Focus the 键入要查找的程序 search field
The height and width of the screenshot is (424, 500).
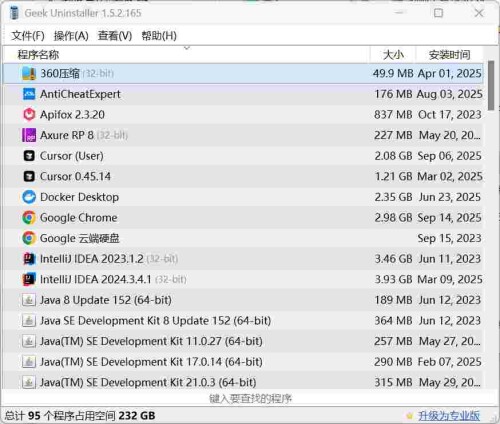pos(250,398)
